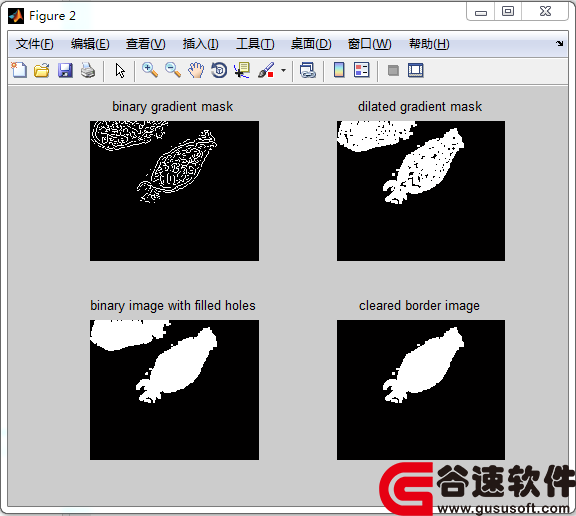Print the figure using printer icon
Screen dimensions: 576x516
pos(88,70)
